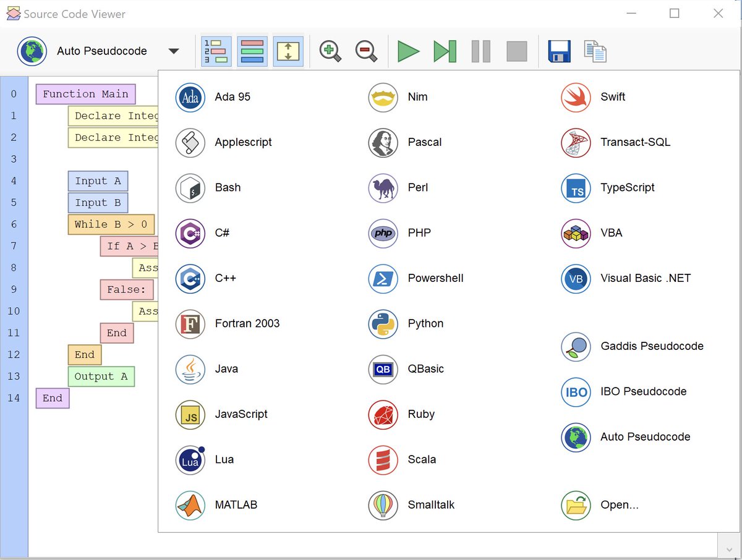Select the Smalltalk balloon icon

[x=383, y=505]
